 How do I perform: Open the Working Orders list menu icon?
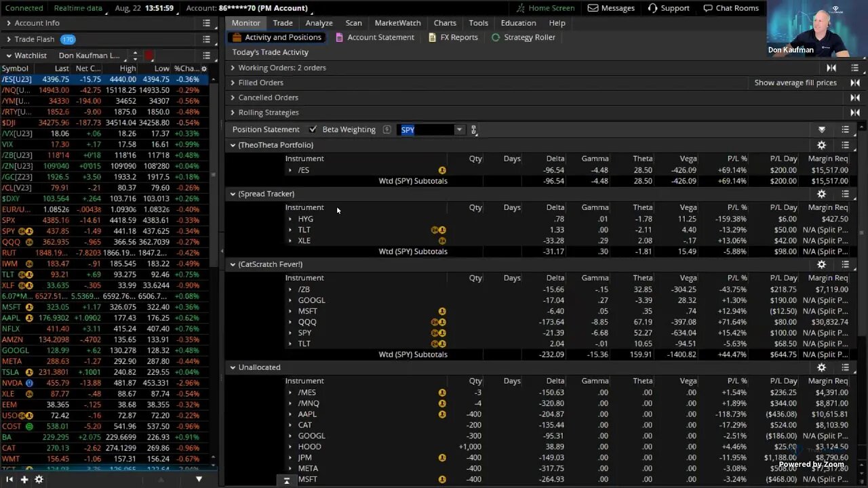tap(854, 68)
